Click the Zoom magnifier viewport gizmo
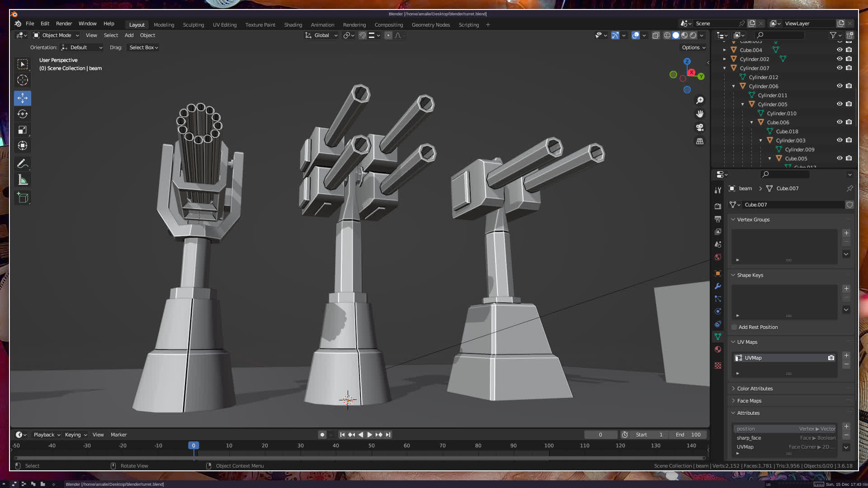The width and height of the screenshot is (868, 488). [700, 100]
